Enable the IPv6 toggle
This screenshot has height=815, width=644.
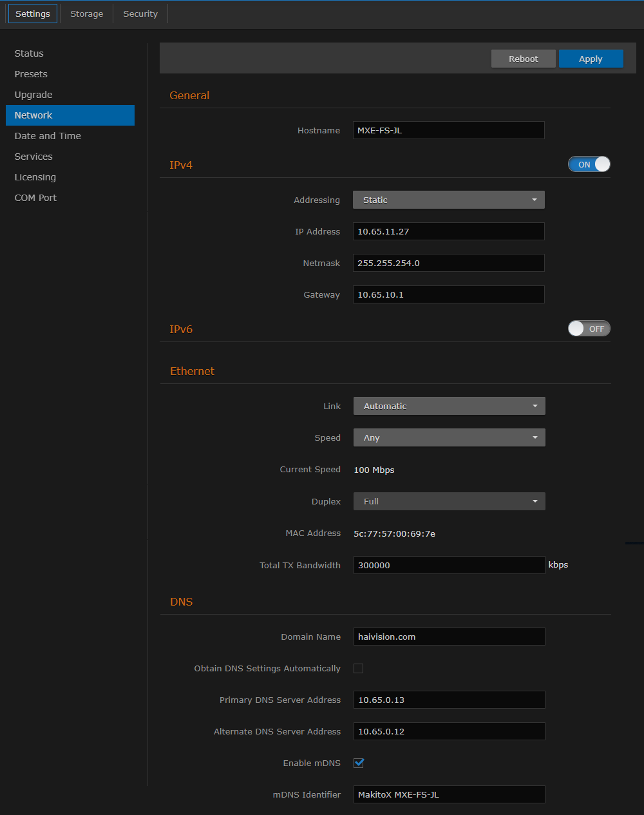(x=589, y=329)
